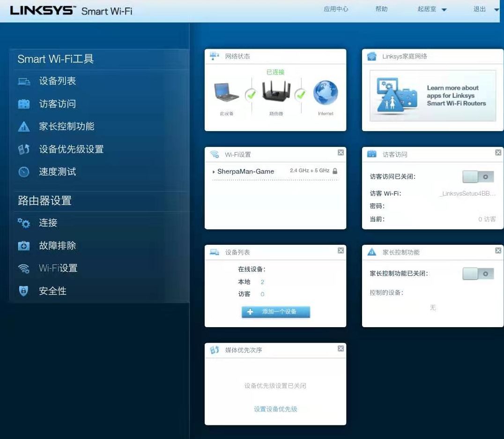Close the 媒体优先次序 widget
This screenshot has width=504, height=439.
click(341, 348)
